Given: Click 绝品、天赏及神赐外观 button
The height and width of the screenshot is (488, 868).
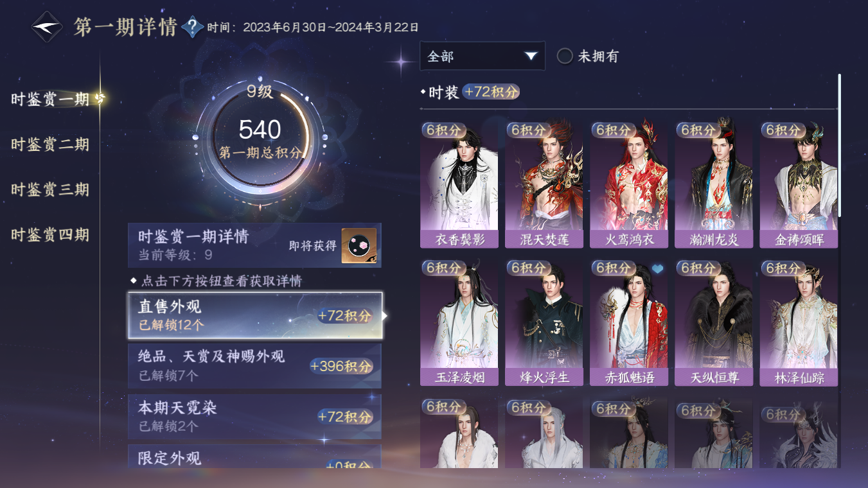Looking at the screenshot, I should coord(254,365).
